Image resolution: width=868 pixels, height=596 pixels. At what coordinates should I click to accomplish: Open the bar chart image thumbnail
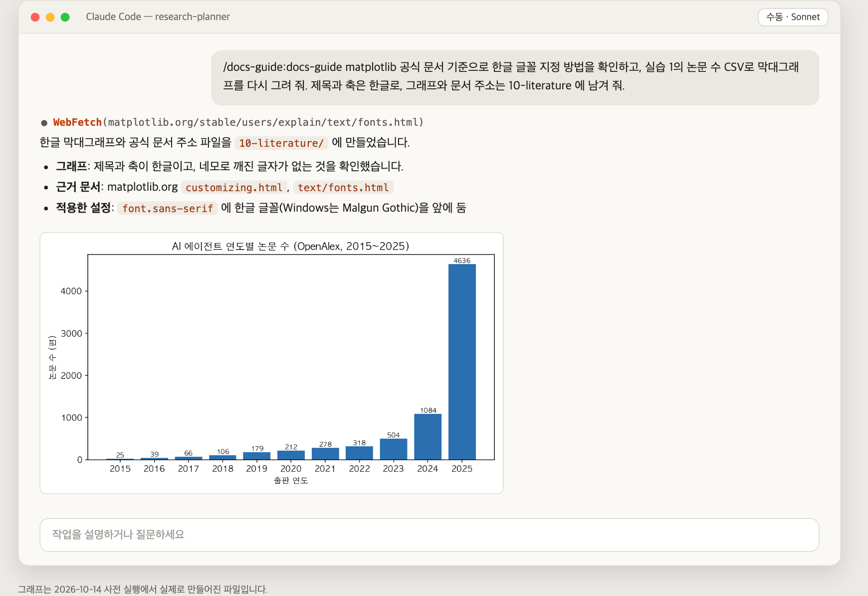click(271, 363)
